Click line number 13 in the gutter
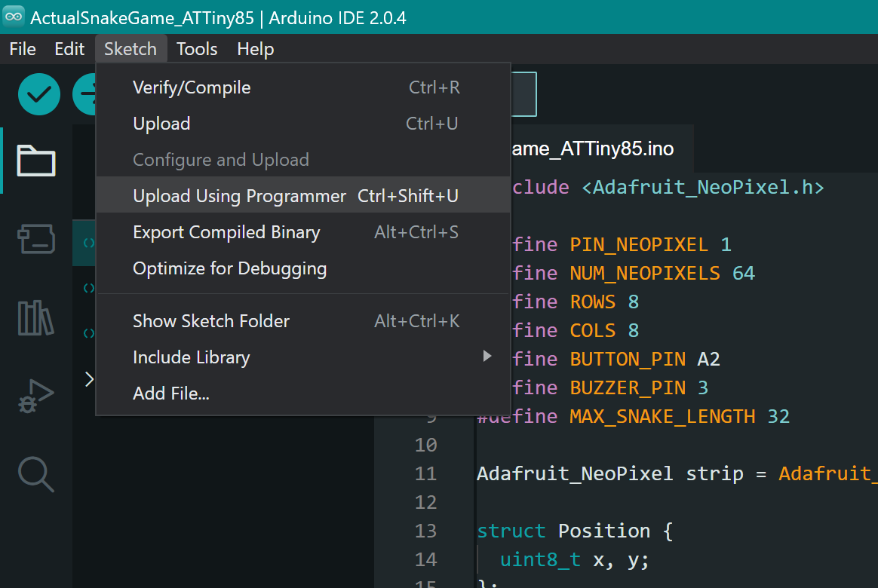The image size is (878, 588). [x=425, y=531]
